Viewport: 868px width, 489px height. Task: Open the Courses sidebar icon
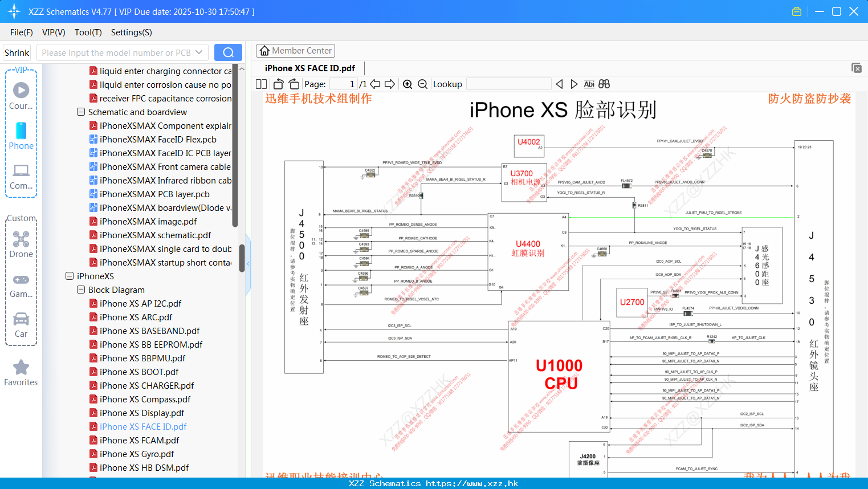tap(21, 95)
